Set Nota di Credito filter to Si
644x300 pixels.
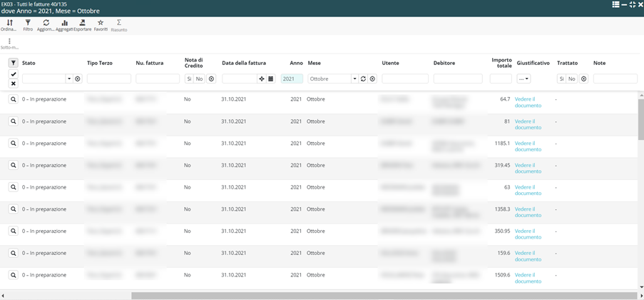189,79
